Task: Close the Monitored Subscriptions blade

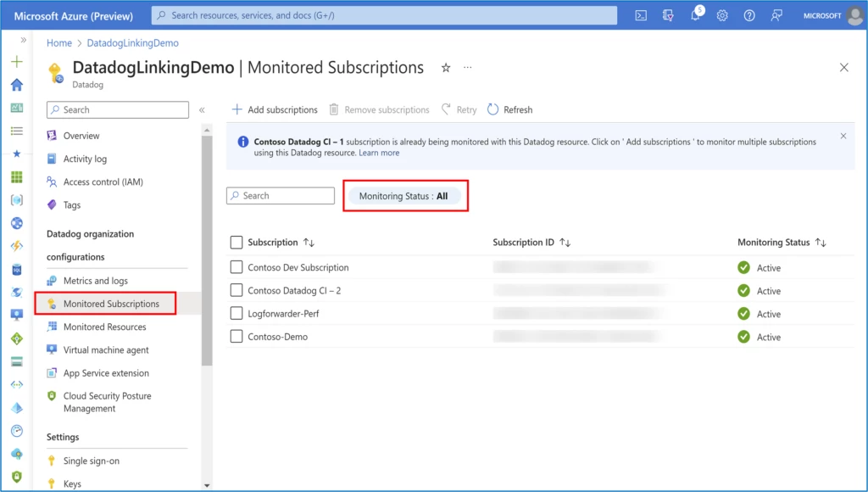Action: (843, 68)
